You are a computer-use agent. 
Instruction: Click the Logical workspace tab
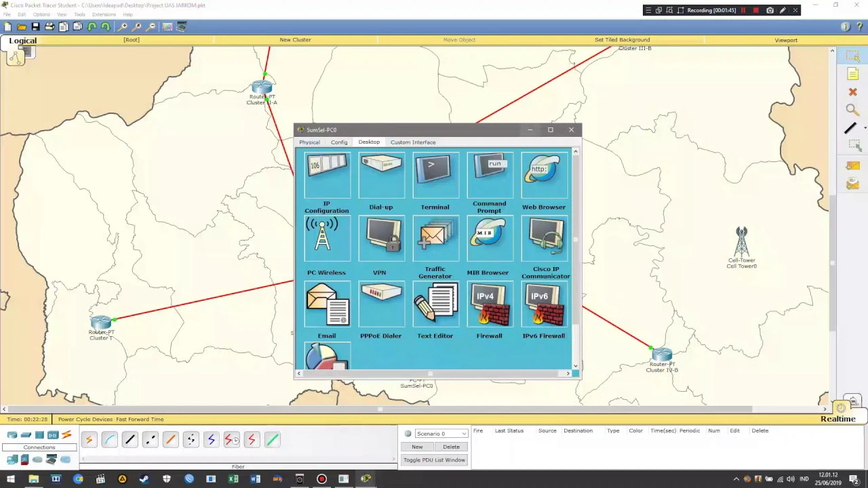22,41
